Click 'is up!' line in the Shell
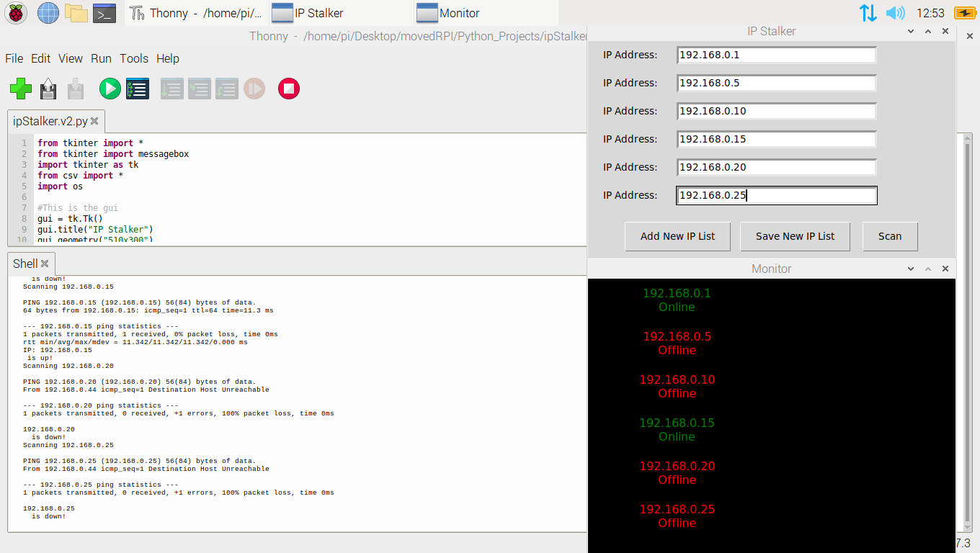Screen dimensions: 980x553 [x=40, y=358]
